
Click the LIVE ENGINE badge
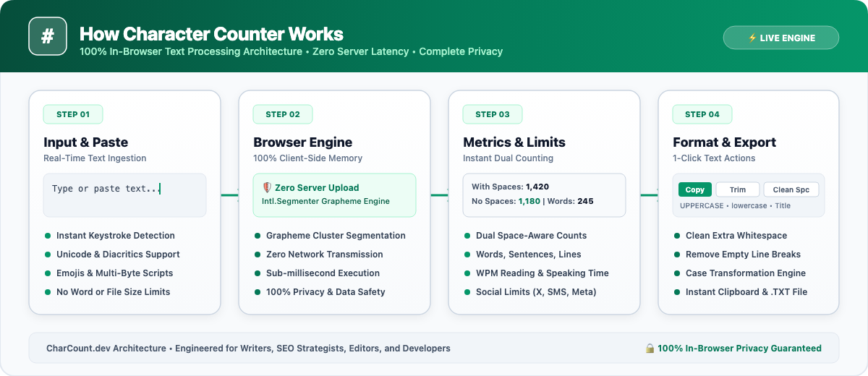point(781,38)
